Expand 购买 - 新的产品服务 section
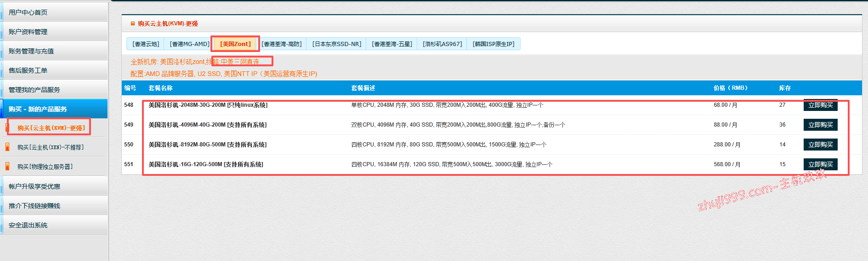The image size is (868, 261). 38,109
